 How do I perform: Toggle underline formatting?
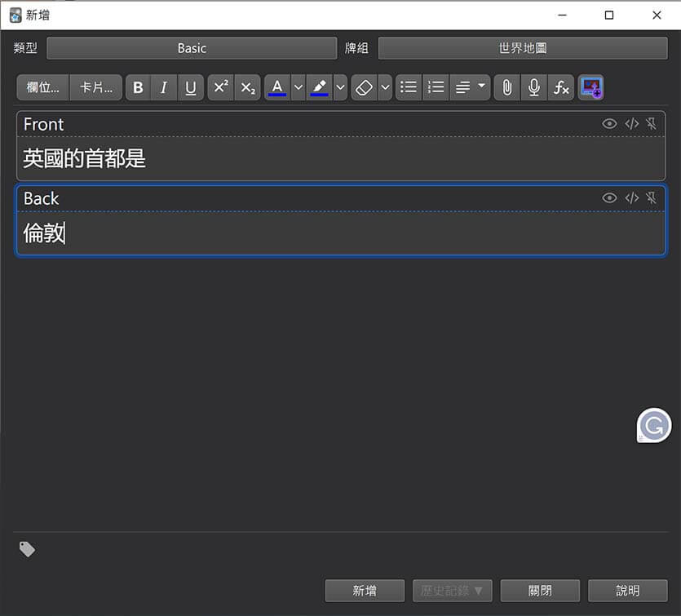point(190,87)
